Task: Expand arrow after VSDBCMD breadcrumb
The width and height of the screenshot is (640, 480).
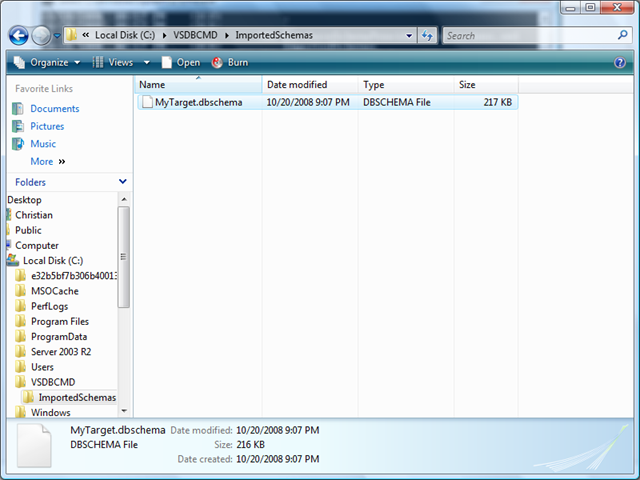Action: pos(227,36)
